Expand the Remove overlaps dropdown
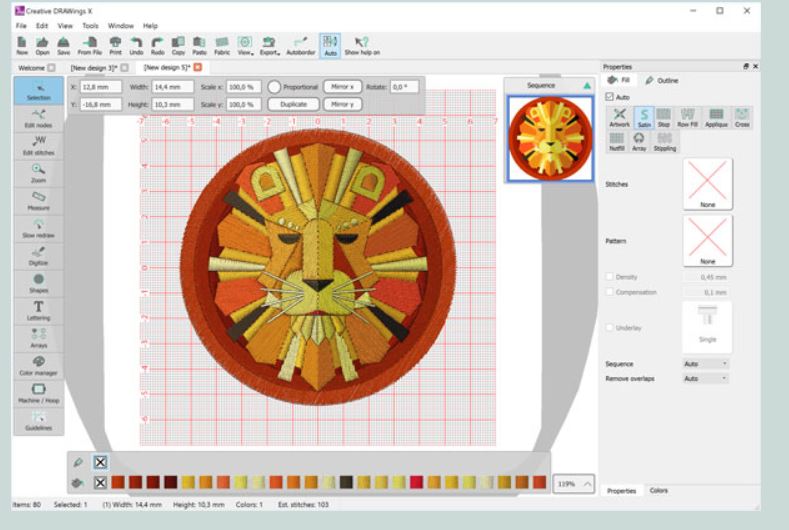This screenshot has width=789, height=530. click(x=706, y=379)
